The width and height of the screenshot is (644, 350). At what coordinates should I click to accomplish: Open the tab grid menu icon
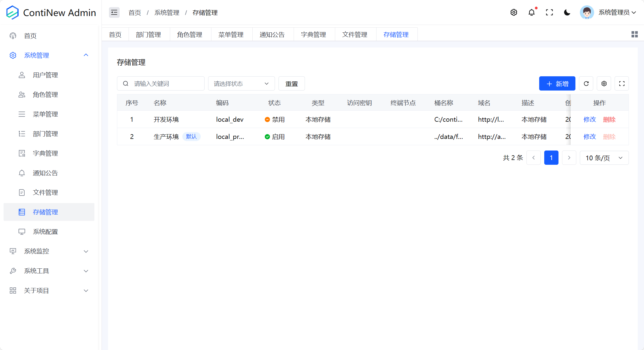pos(634,34)
